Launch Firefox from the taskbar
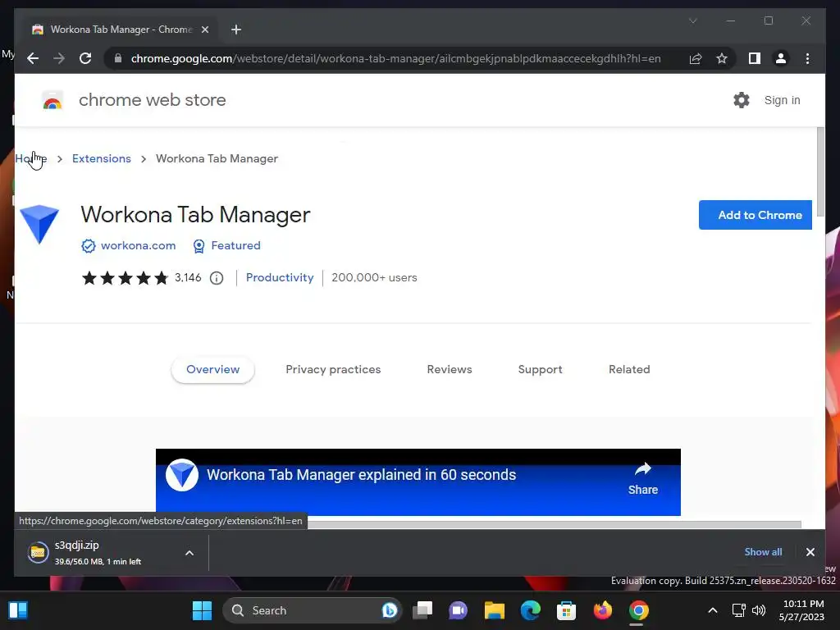Screen dimensions: 840x630 (603, 610)
